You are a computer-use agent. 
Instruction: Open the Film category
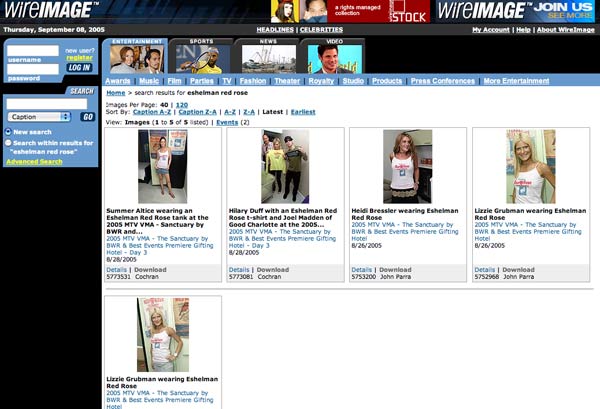pyautogui.click(x=174, y=81)
